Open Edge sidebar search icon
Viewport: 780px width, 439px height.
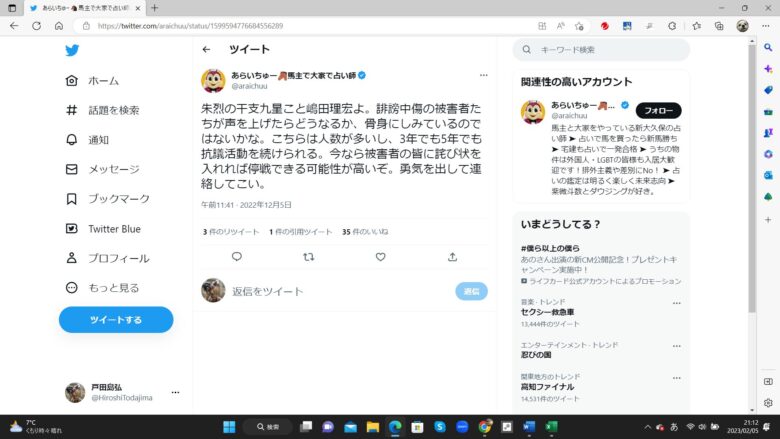[x=768, y=47]
